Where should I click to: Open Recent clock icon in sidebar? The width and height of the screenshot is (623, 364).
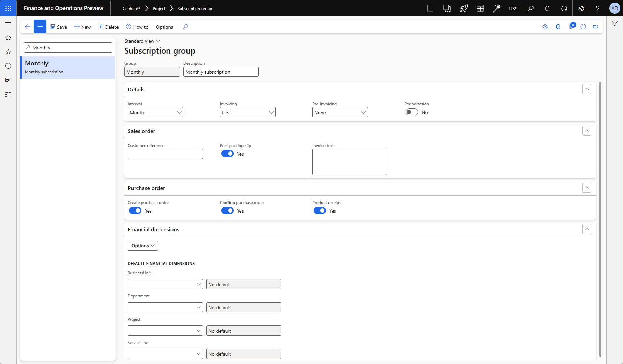tap(8, 66)
